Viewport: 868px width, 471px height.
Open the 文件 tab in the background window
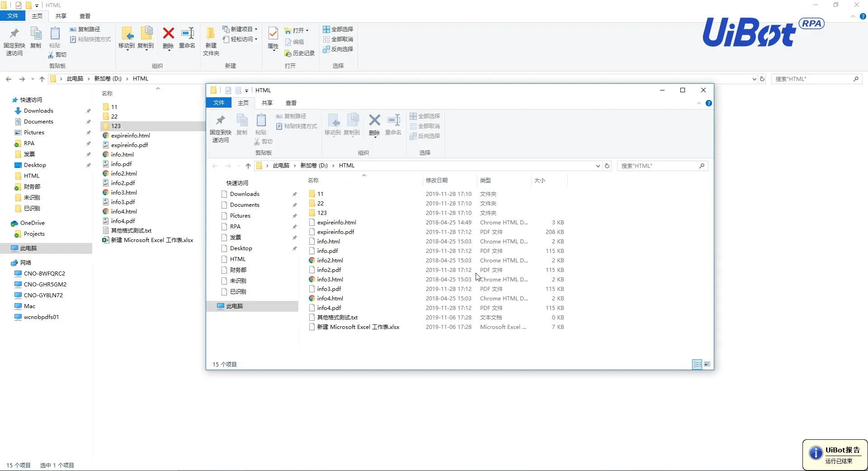13,16
